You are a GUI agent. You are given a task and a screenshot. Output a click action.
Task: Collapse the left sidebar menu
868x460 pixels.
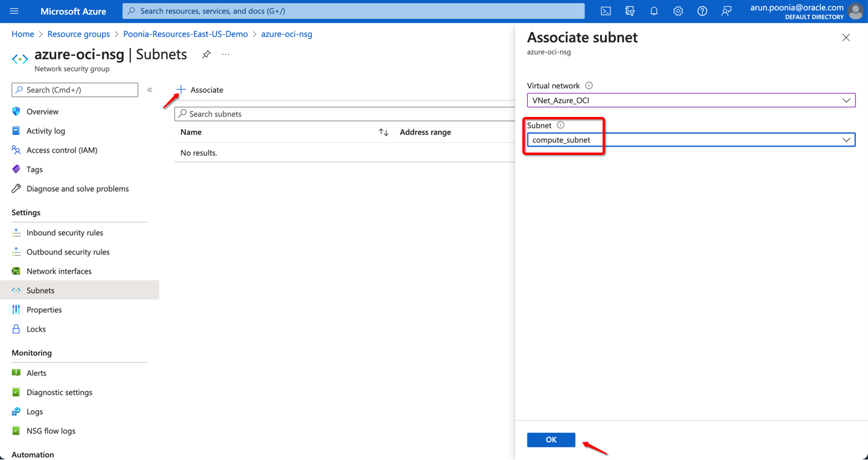[150, 90]
